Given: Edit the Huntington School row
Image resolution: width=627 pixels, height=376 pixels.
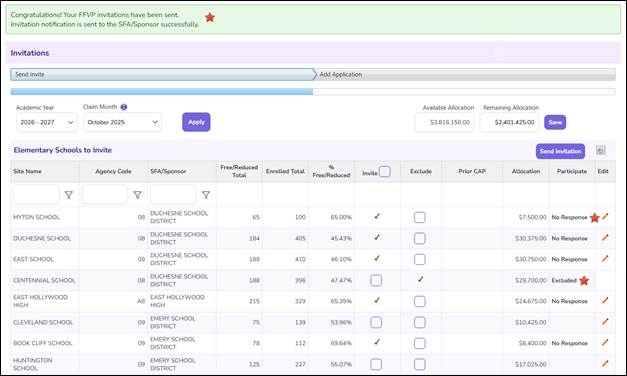Looking at the screenshot, I should [x=605, y=364].
